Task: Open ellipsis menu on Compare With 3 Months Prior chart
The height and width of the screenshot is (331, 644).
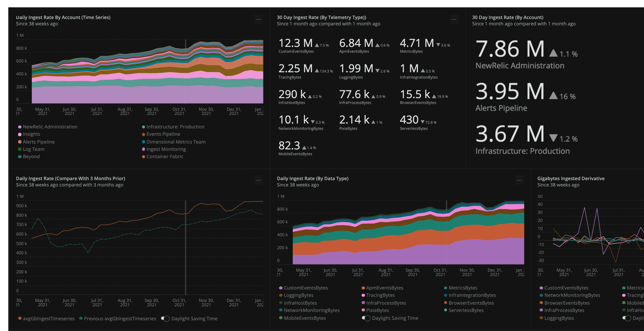Action: click(259, 180)
